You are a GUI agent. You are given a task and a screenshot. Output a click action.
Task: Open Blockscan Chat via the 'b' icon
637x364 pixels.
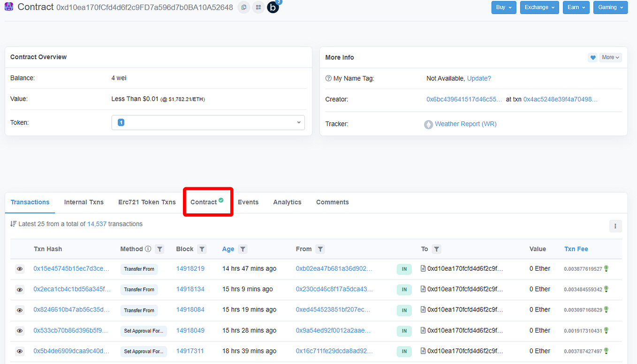[x=273, y=8]
